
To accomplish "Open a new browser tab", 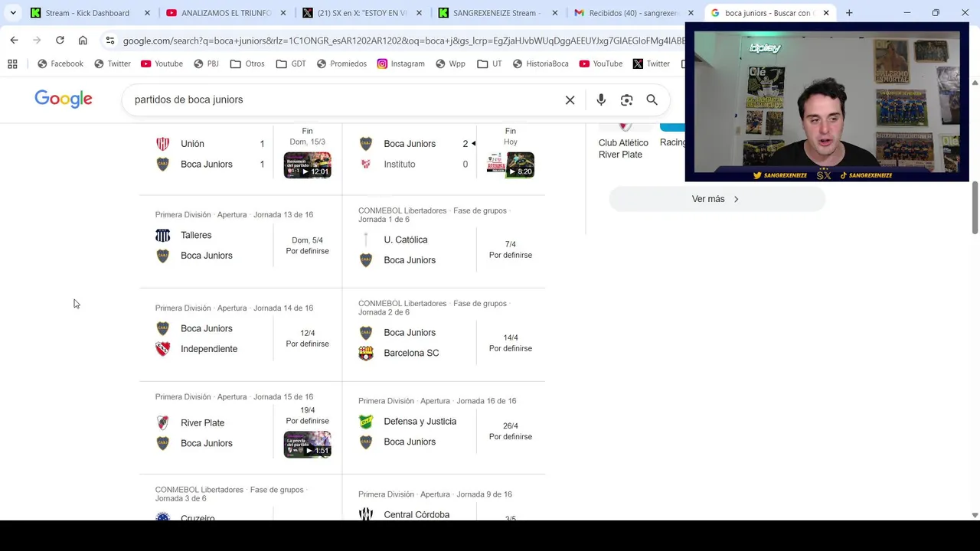I will tap(849, 13).
